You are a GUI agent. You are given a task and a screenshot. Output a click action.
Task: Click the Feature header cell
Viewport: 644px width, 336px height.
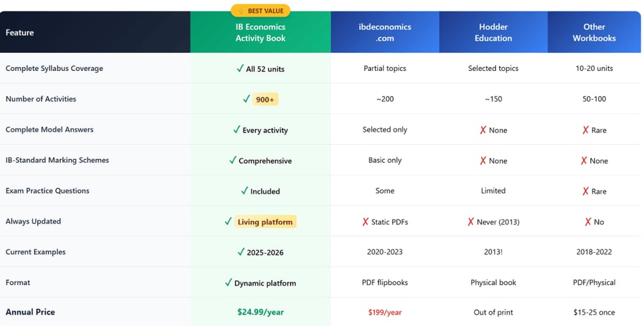(x=19, y=33)
